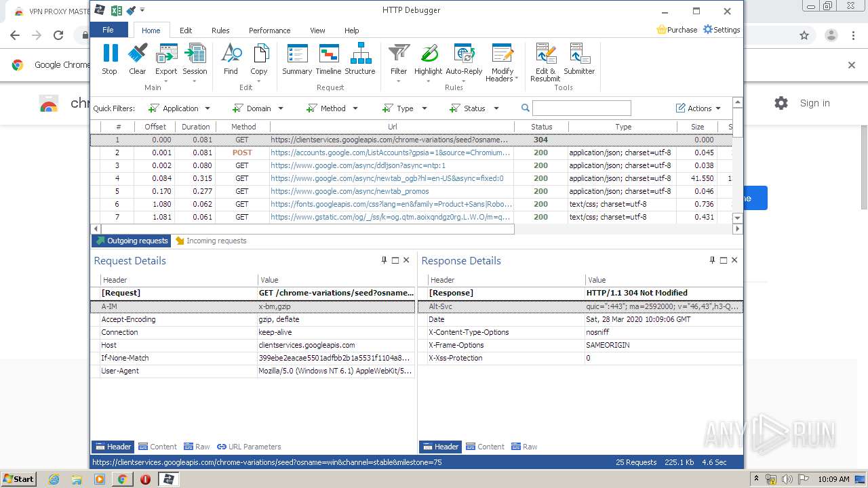This screenshot has height=488, width=868.
Task: Show request URL Parameters tab
Action: [x=249, y=447]
